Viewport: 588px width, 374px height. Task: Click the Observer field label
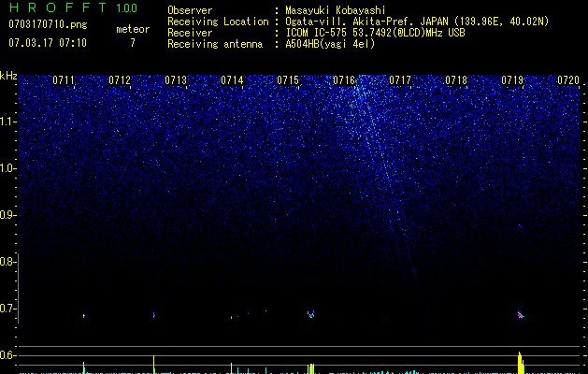190,10
